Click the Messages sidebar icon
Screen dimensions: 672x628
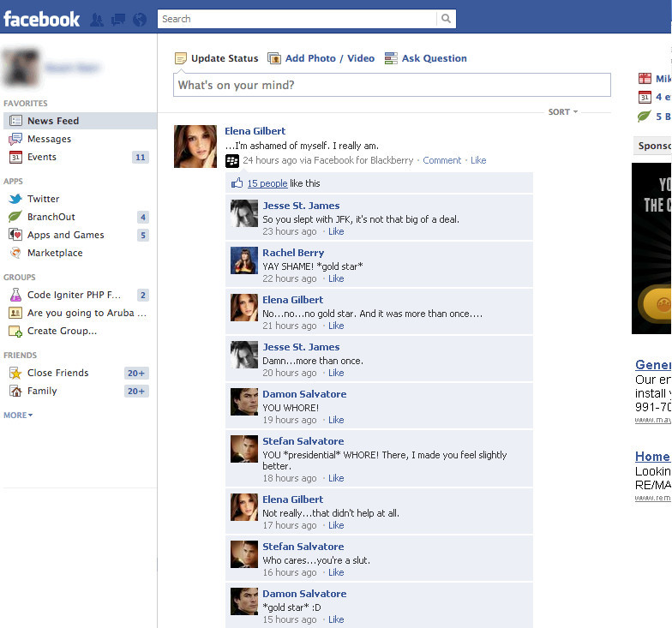[15, 139]
